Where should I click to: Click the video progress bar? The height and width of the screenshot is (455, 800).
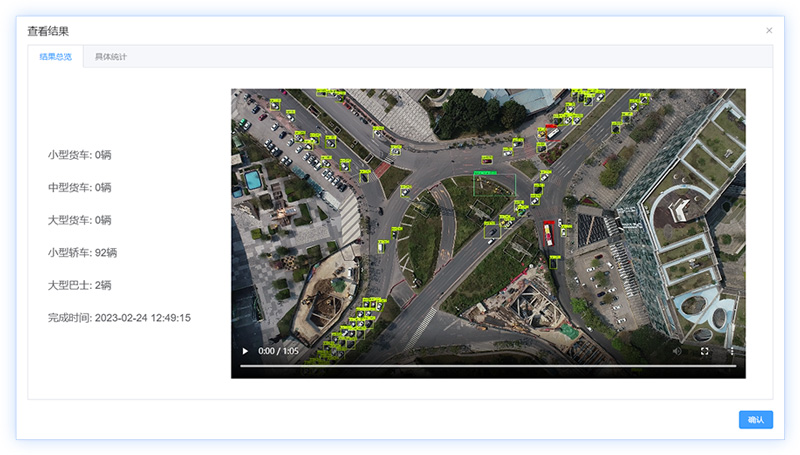click(488, 366)
